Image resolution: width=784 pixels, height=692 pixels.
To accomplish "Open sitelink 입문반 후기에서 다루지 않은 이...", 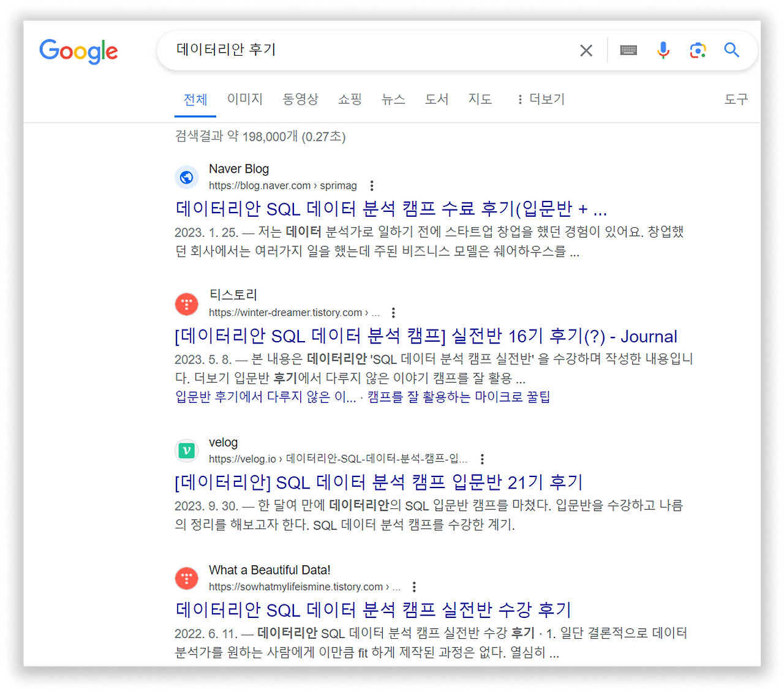I will click(x=266, y=397).
